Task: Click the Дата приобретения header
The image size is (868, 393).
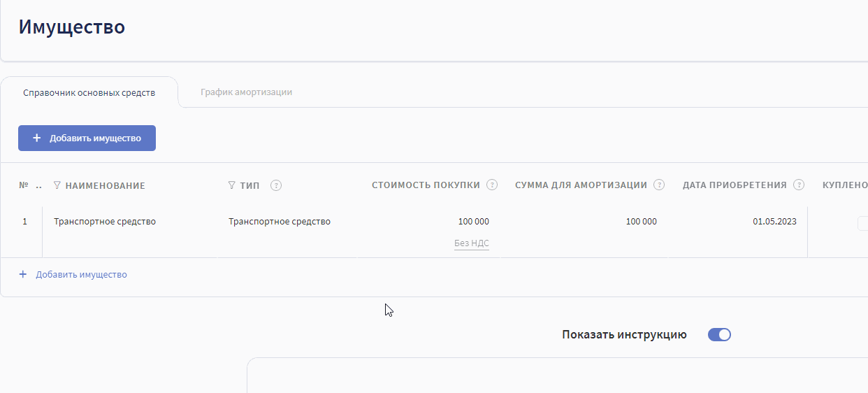Action: 735,185
